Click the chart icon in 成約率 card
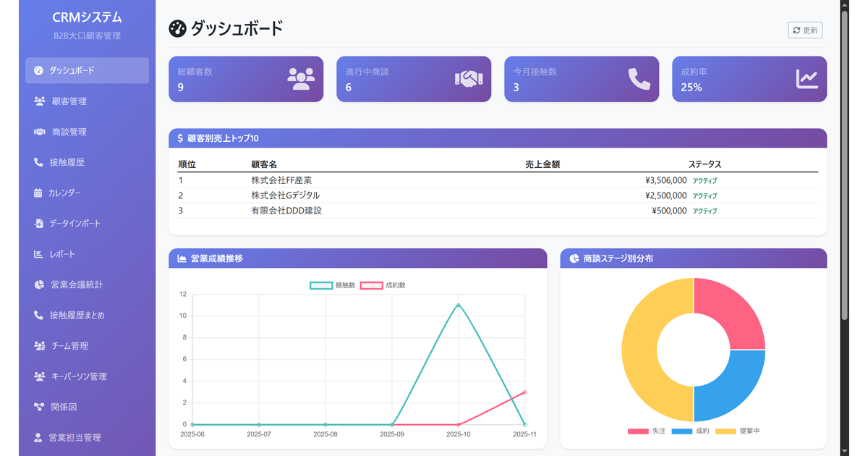The width and height of the screenshot is (868, 456). pos(807,79)
